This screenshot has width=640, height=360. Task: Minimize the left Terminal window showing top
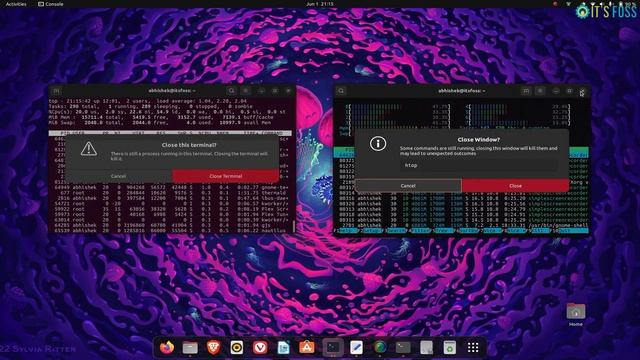(x=261, y=91)
